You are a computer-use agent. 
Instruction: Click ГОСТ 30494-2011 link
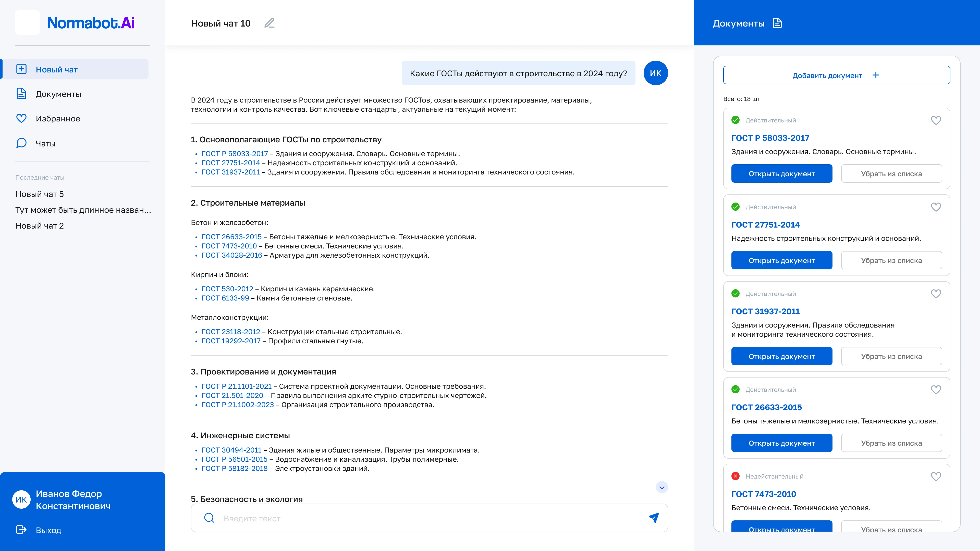pyautogui.click(x=231, y=450)
